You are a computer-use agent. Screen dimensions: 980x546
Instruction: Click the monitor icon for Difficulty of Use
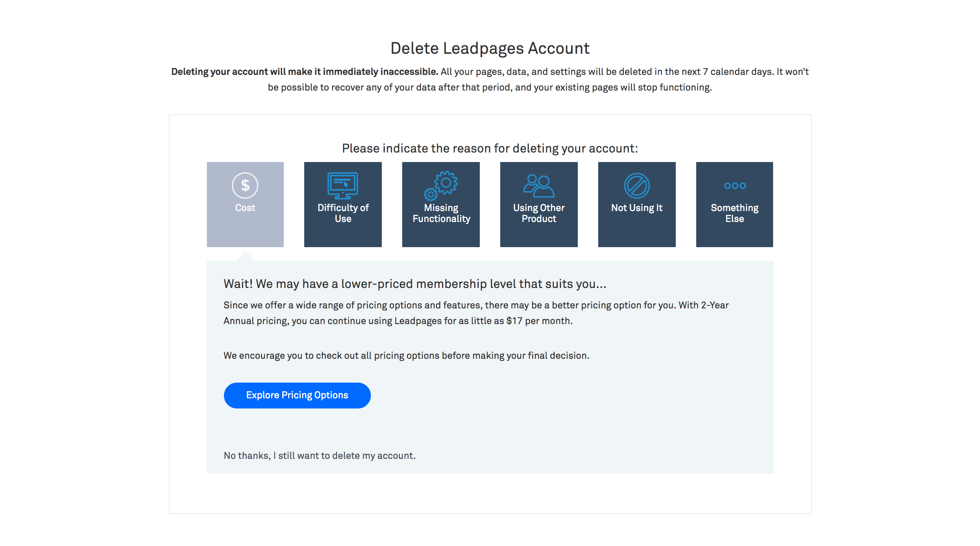[343, 186]
